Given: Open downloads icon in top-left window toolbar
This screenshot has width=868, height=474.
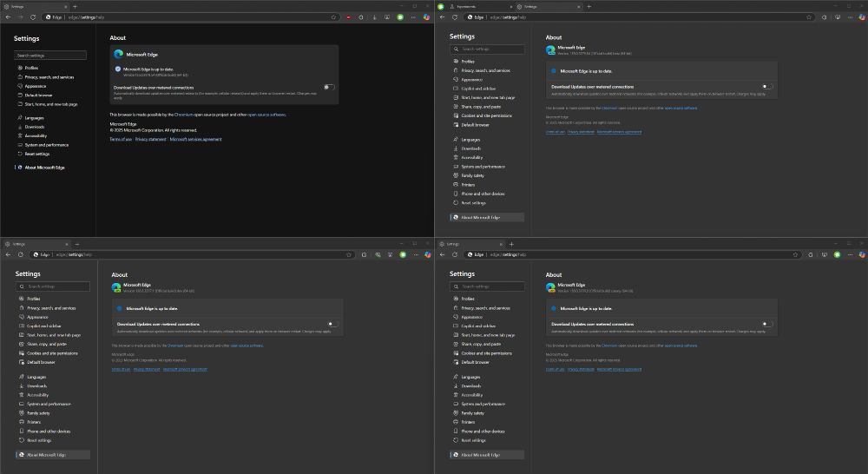Looking at the screenshot, I should tap(374, 17).
